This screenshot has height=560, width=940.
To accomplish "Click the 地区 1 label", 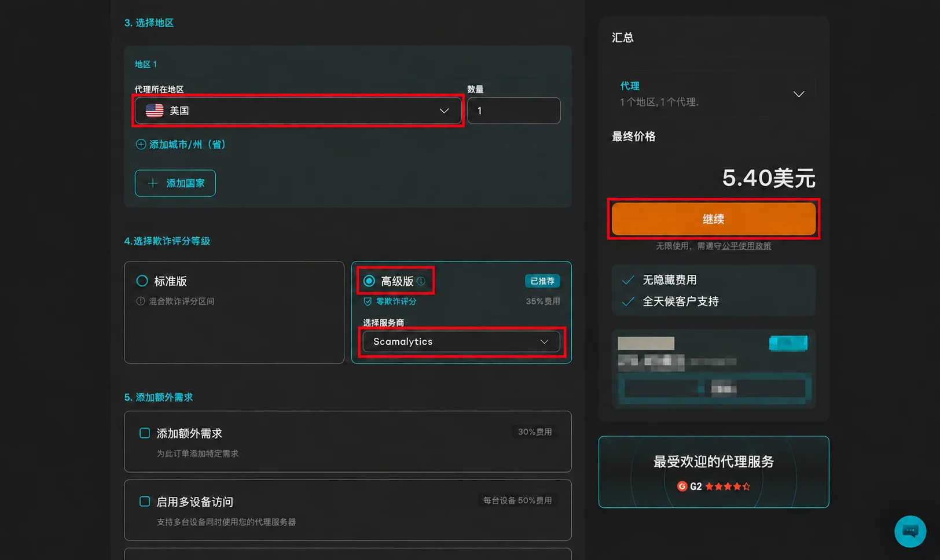I will point(146,64).
